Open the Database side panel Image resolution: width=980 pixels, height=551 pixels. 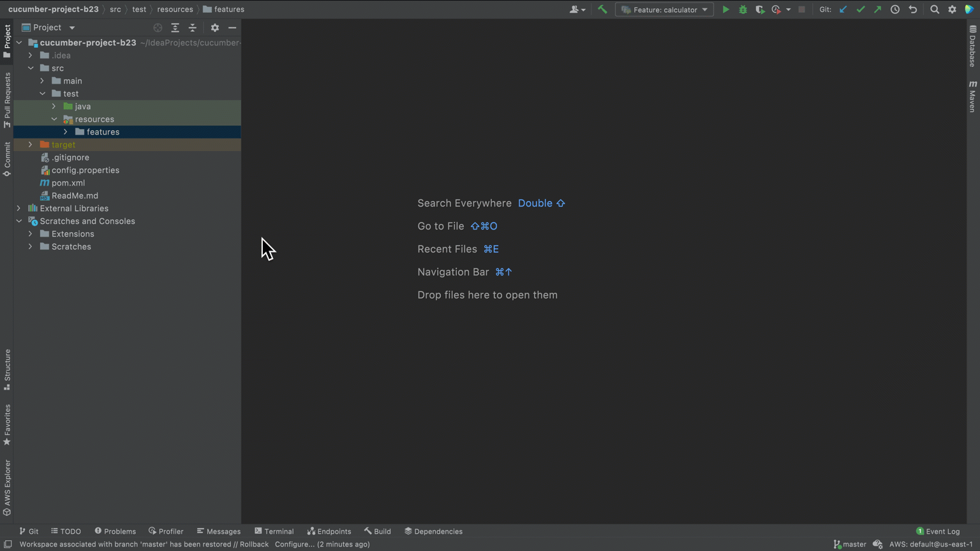click(972, 46)
